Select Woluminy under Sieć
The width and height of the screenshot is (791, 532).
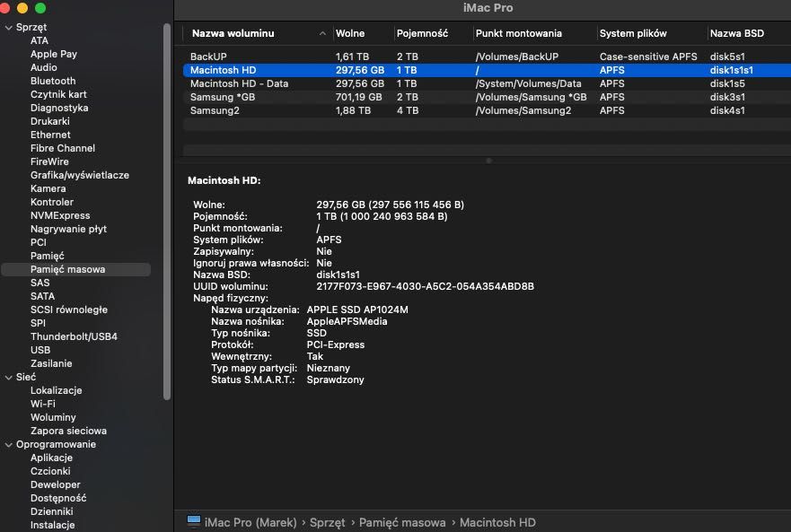click(53, 417)
